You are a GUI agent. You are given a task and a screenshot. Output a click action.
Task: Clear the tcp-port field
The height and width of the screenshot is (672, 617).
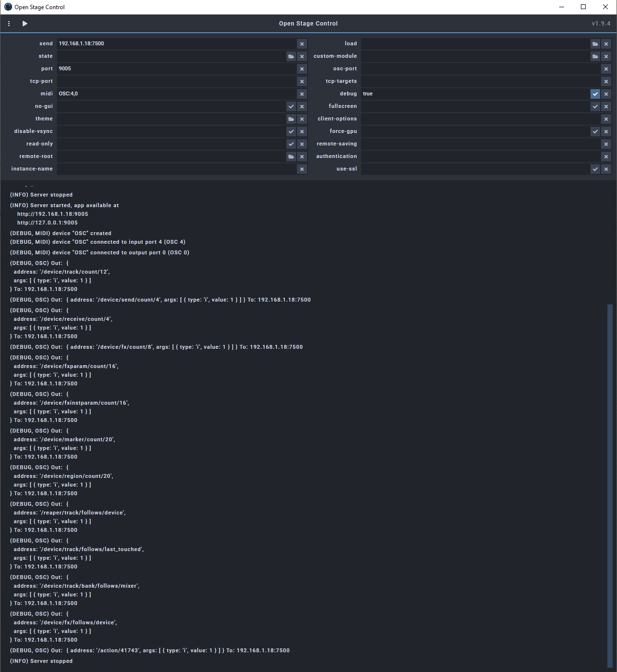pos(302,81)
